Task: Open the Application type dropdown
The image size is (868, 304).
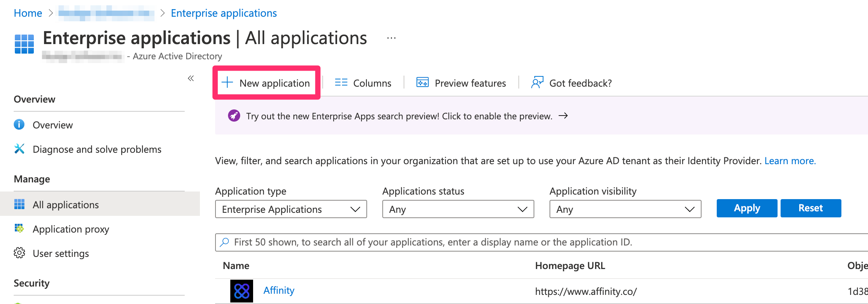Action: (x=291, y=209)
